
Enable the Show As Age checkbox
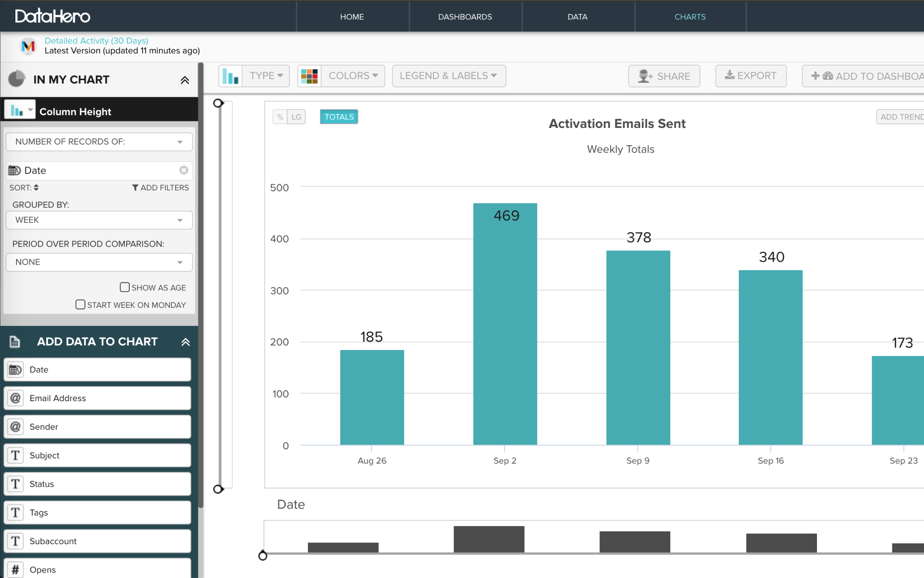tap(124, 287)
